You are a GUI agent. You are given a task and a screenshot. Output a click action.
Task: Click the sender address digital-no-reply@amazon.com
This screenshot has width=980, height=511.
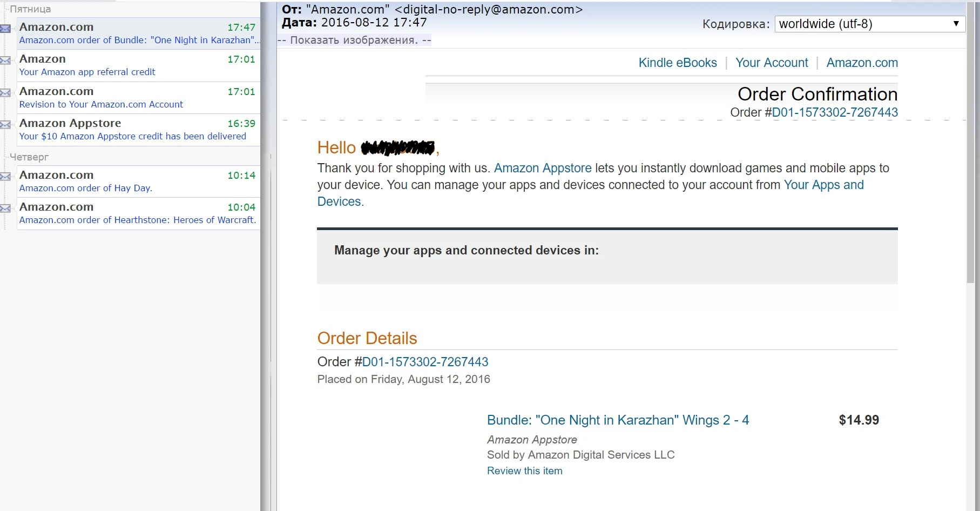[489, 9]
